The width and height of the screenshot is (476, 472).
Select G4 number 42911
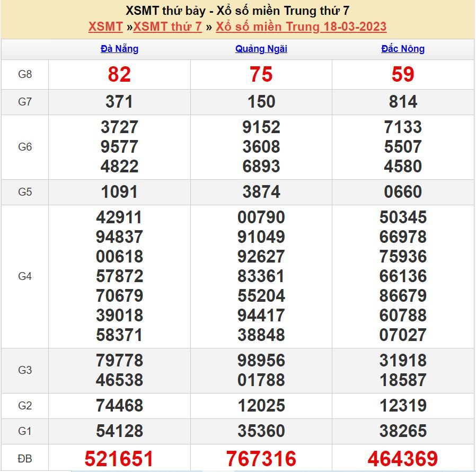(119, 217)
